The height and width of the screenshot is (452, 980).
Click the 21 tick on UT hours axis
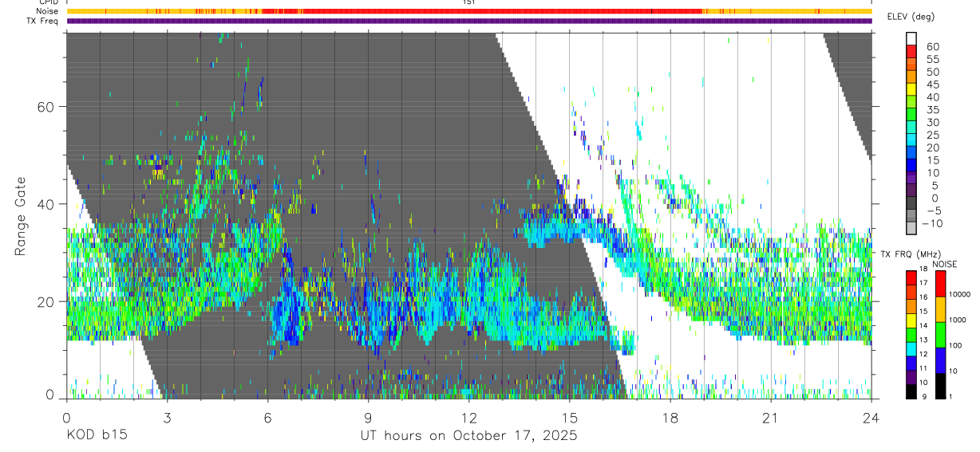click(771, 416)
